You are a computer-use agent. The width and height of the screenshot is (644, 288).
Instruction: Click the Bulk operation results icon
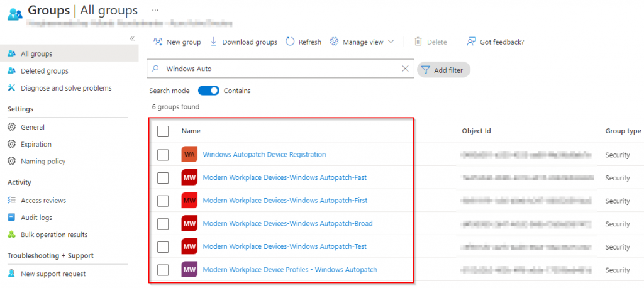11,235
